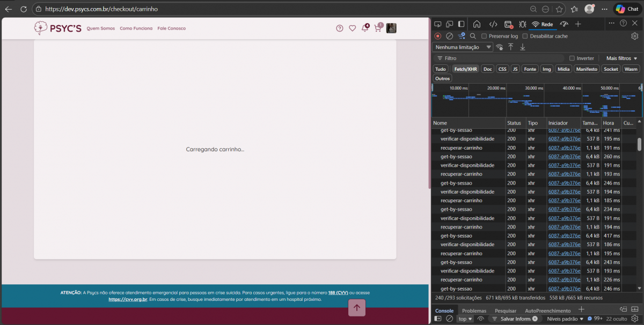
Task: Stop recording the network log
Action: click(x=438, y=36)
